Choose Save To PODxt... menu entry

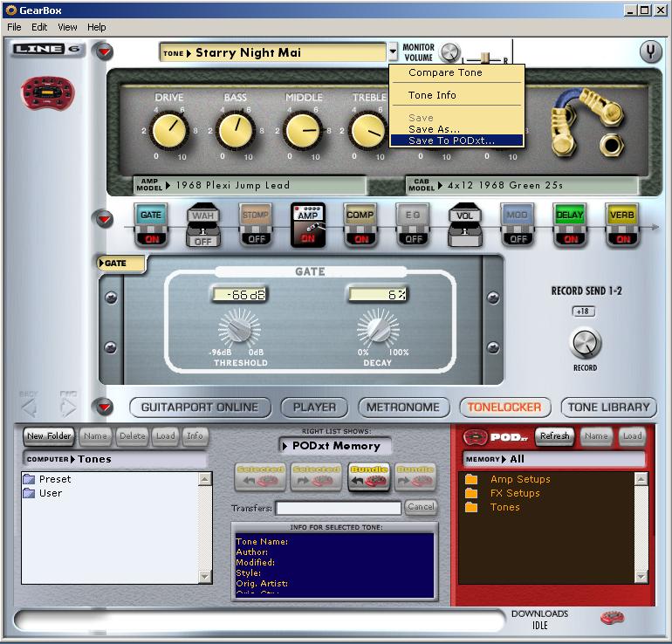click(456, 140)
